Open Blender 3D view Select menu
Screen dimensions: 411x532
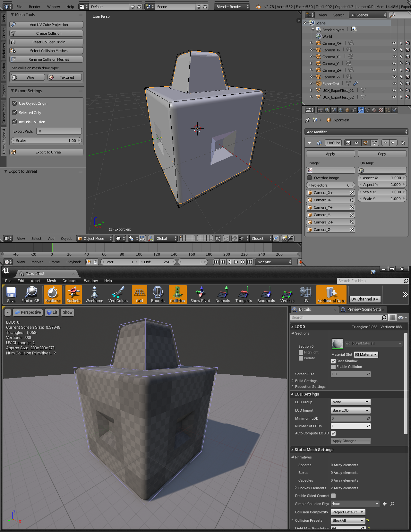(x=36, y=239)
